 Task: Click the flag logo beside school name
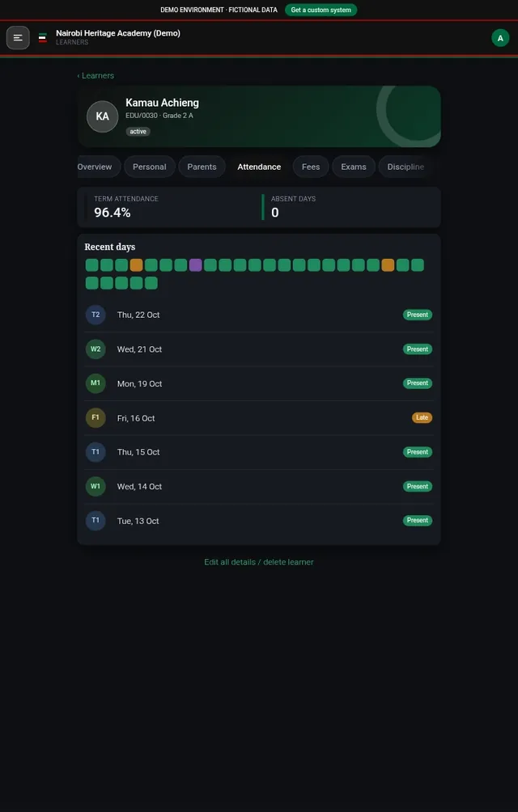pyautogui.click(x=42, y=38)
